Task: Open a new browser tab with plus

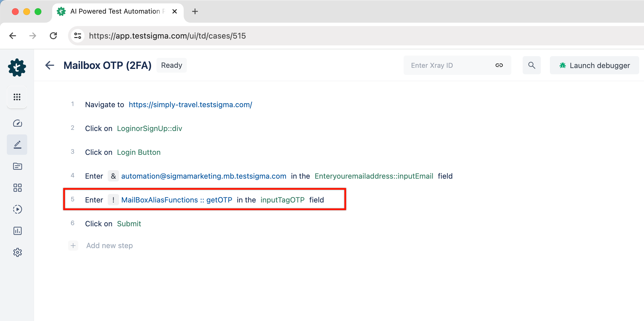Action: click(195, 11)
